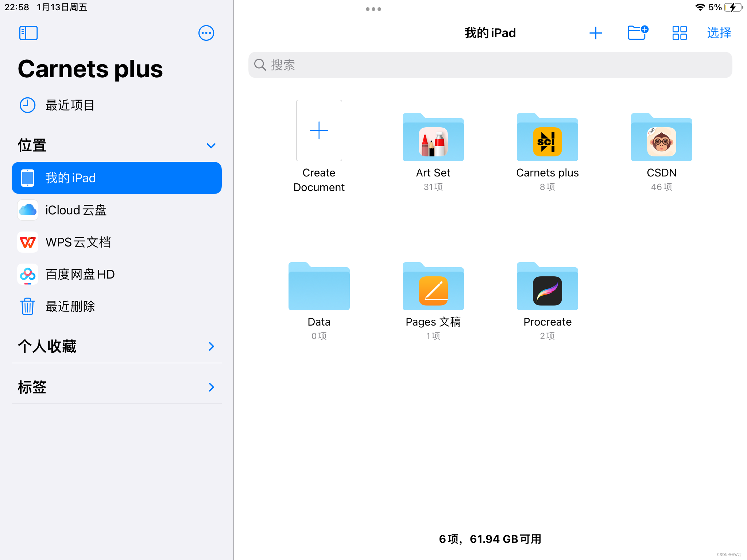Click the iCloud cloud icon
Viewport: 747px width, 560px height.
click(28, 210)
